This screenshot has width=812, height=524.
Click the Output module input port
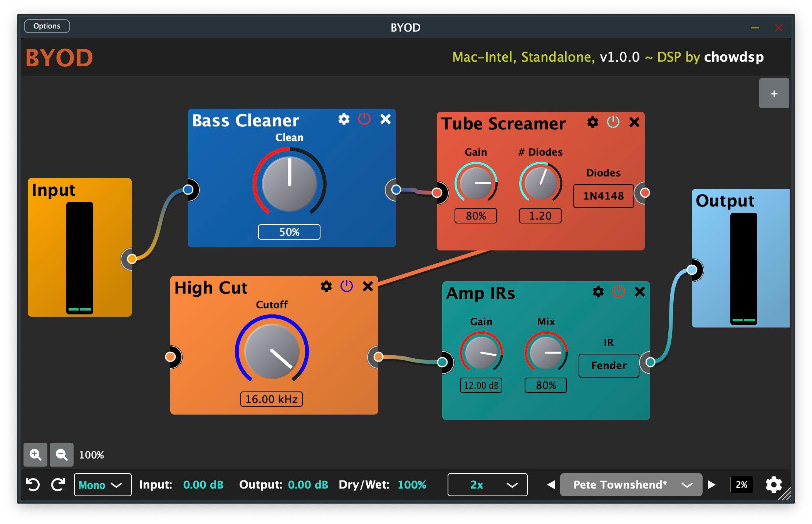click(x=692, y=270)
